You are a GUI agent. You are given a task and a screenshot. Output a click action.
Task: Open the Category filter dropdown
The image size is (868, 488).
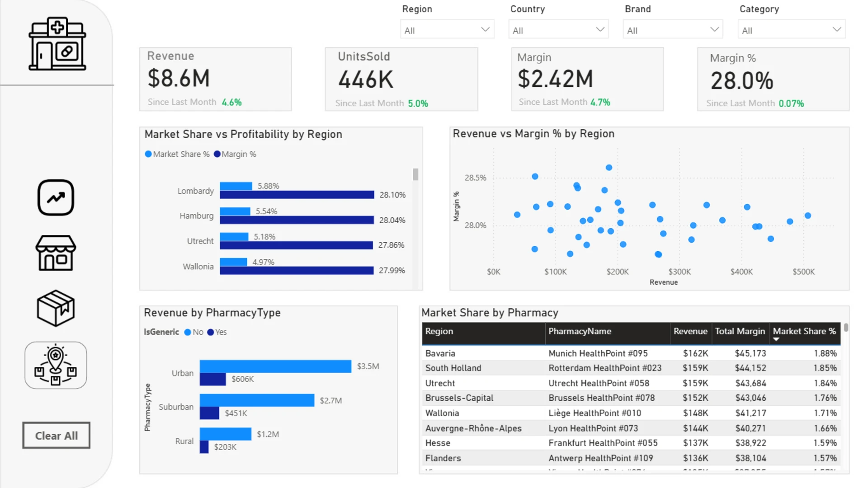[x=791, y=30]
